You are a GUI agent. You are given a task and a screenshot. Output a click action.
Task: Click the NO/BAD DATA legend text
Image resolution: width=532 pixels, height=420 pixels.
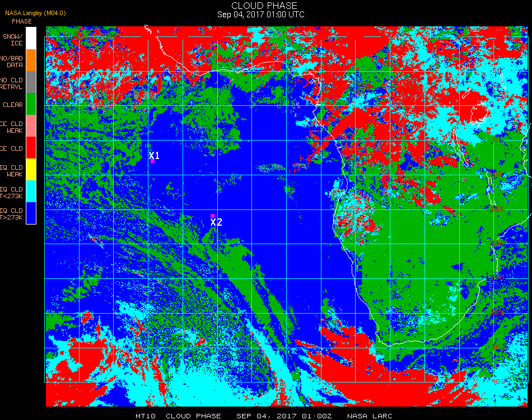click(12, 62)
